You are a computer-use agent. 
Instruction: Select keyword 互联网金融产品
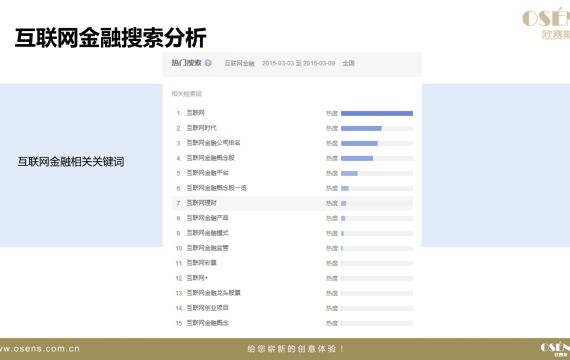[208, 218]
